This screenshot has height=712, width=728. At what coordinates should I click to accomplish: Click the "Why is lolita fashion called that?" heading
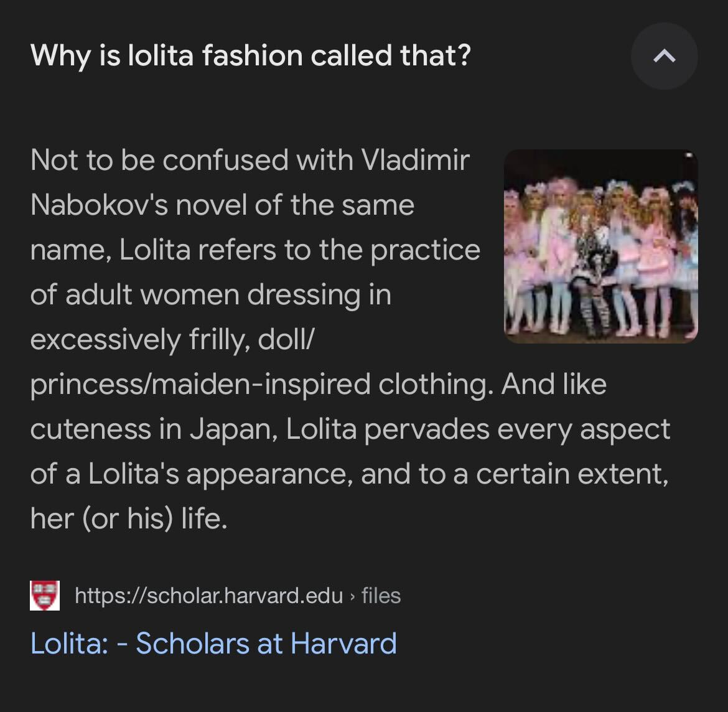[x=251, y=56]
